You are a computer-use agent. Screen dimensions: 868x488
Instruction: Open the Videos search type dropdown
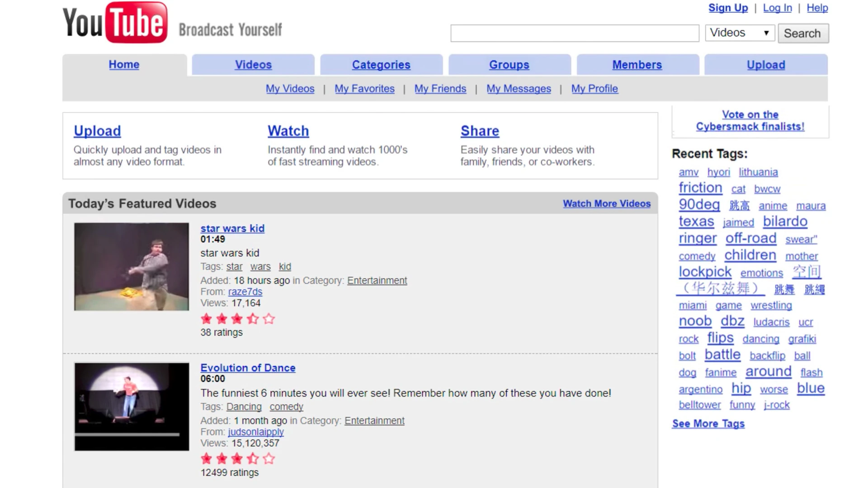[740, 33]
